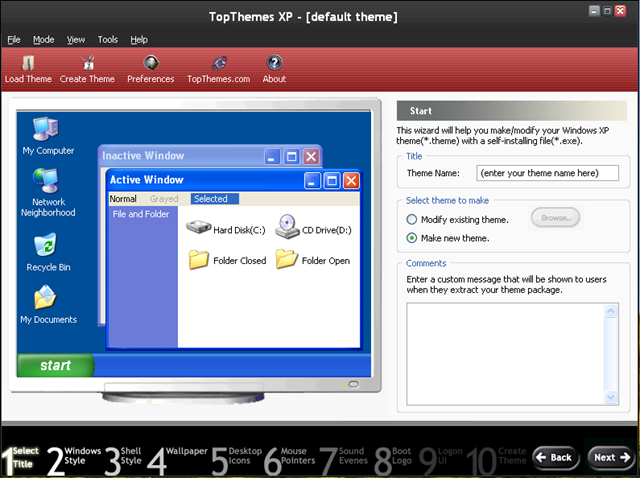Go to step 10 Create Theme
Screen dimensions: 640x478
tap(496, 460)
